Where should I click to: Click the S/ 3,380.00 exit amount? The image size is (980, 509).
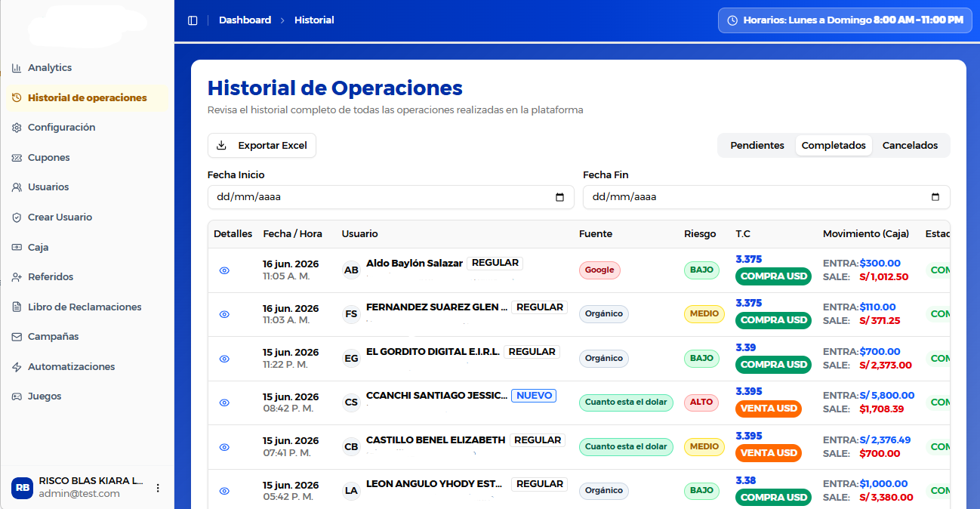(886, 498)
